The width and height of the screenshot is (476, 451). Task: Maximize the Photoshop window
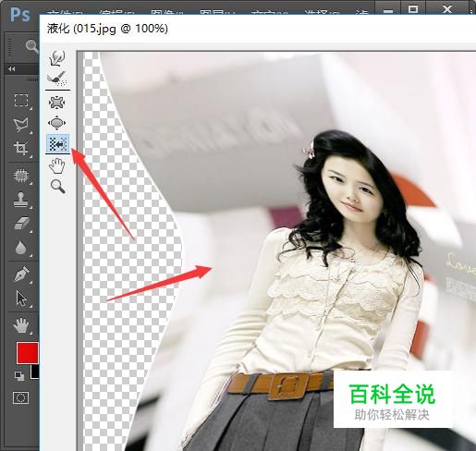pyautogui.click(x=413, y=10)
